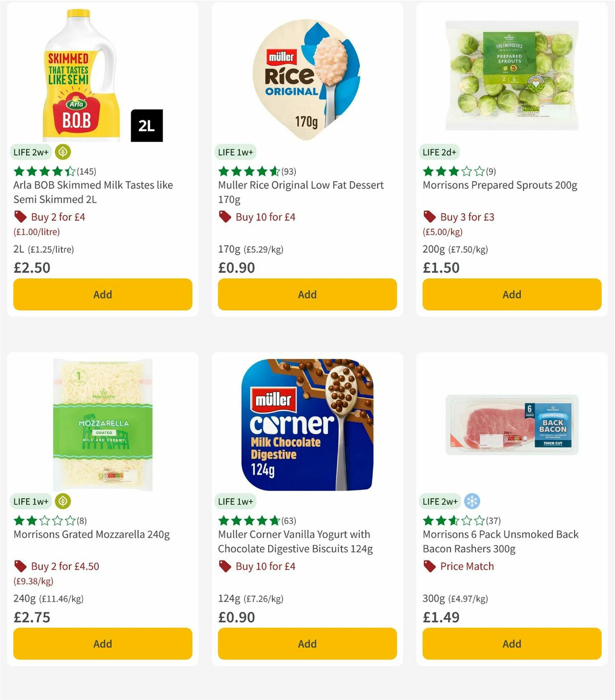Click the red tag icon on Muller Rice offer
Image resolution: width=615 pixels, height=700 pixels.
point(224,217)
